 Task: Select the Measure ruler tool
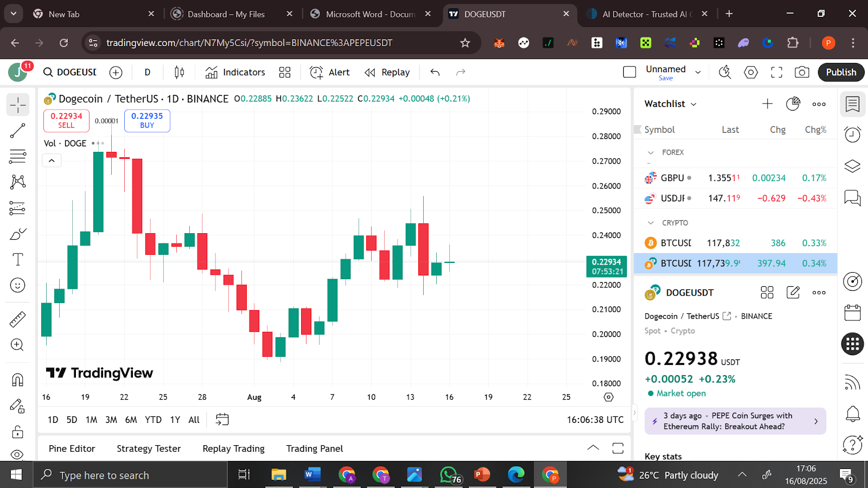(18, 319)
